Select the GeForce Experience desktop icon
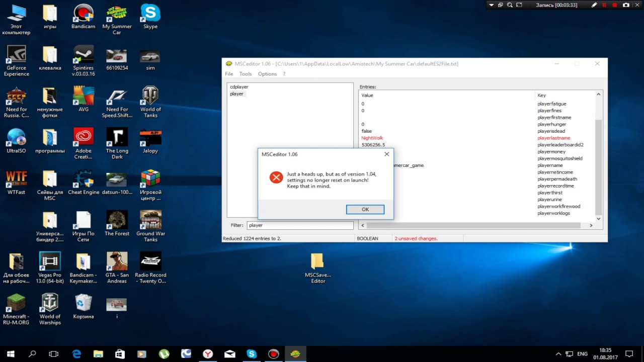Screen dimensions: 644x362 [17, 61]
